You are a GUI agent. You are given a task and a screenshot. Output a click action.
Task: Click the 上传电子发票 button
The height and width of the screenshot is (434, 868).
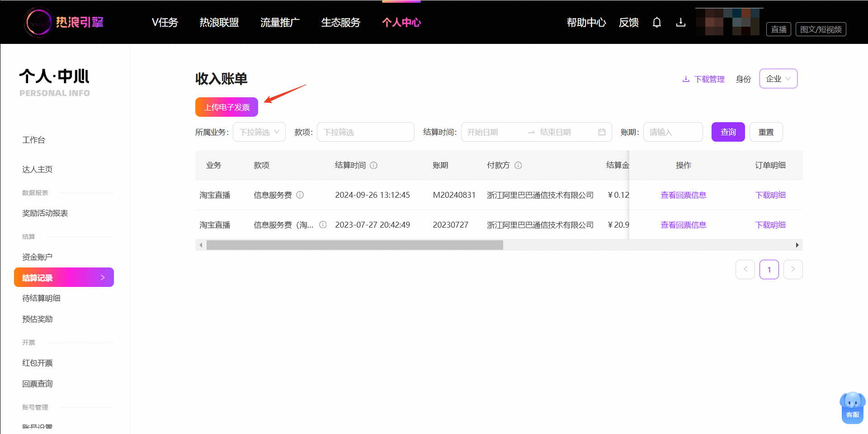[x=226, y=107]
